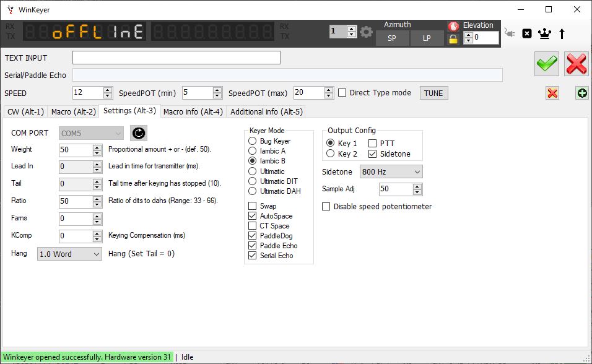
Task: Toggle the CT Space checkbox
Action: [252, 226]
